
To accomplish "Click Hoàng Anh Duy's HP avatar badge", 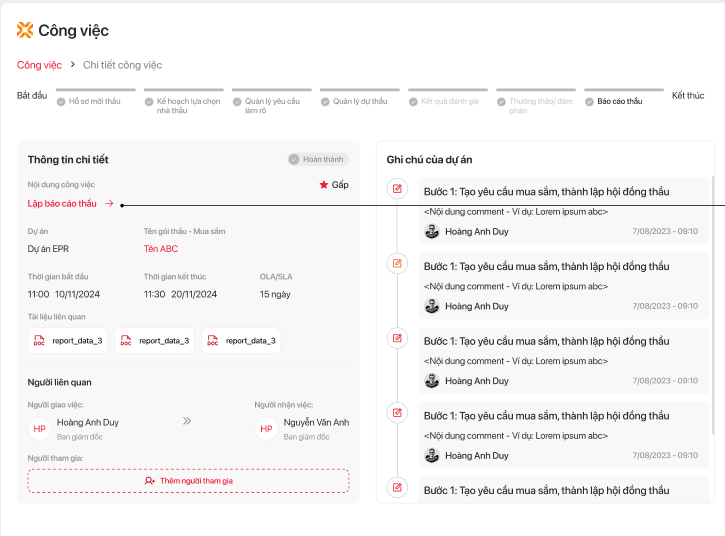I will pyautogui.click(x=40, y=428).
